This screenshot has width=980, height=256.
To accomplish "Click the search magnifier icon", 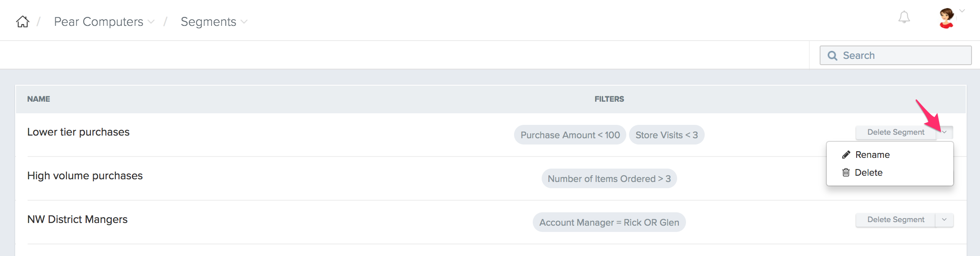I will [832, 56].
